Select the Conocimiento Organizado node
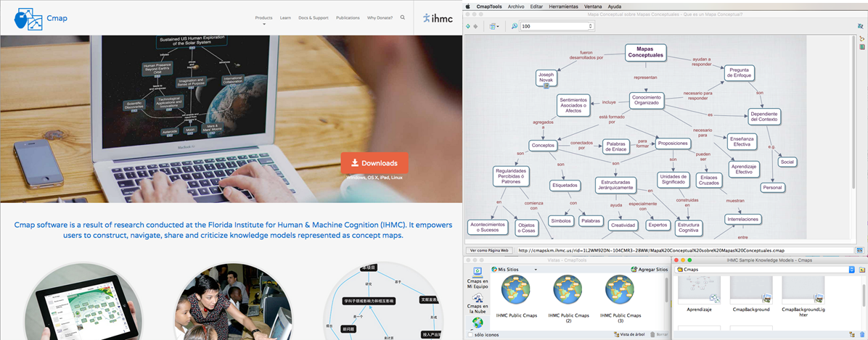This screenshot has height=340, width=868. [x=647, y=101]
